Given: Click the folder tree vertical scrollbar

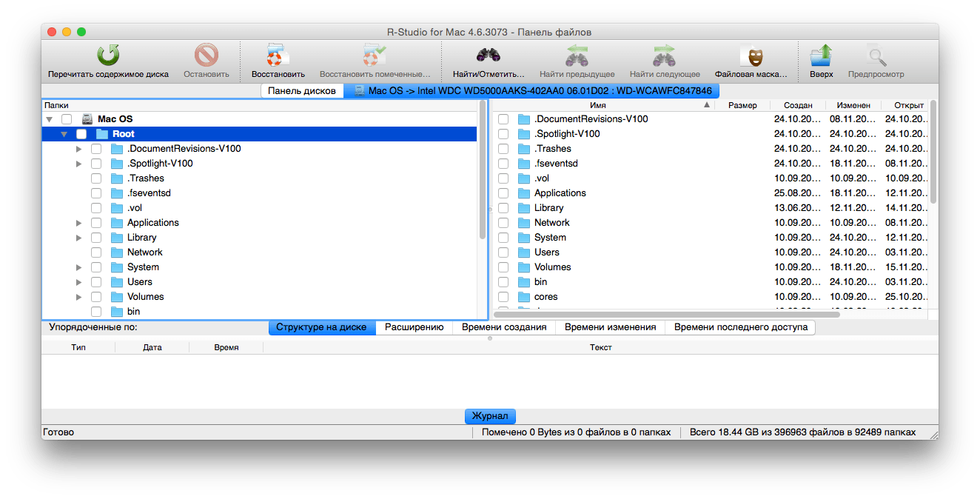Looking at the screenshot, I should (x=483, y=170).
